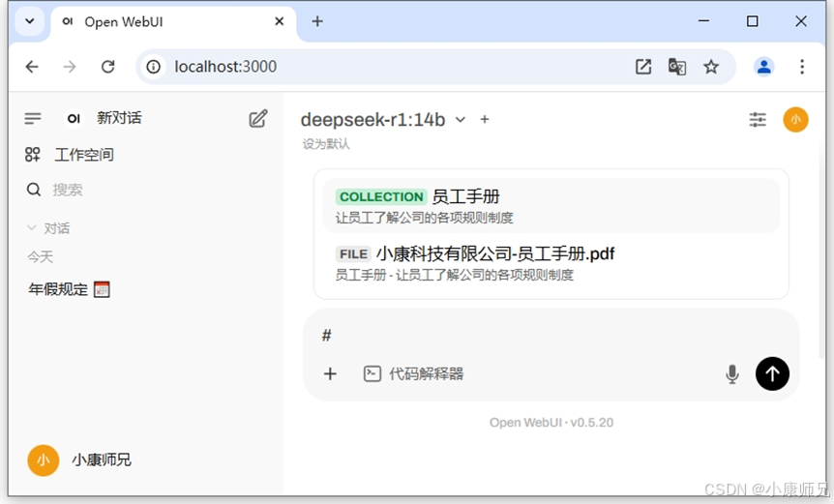
Task: Select 小康科技有限公司-员工手册.pdf file
Action: pyautogui.click(x=551, y=262)
